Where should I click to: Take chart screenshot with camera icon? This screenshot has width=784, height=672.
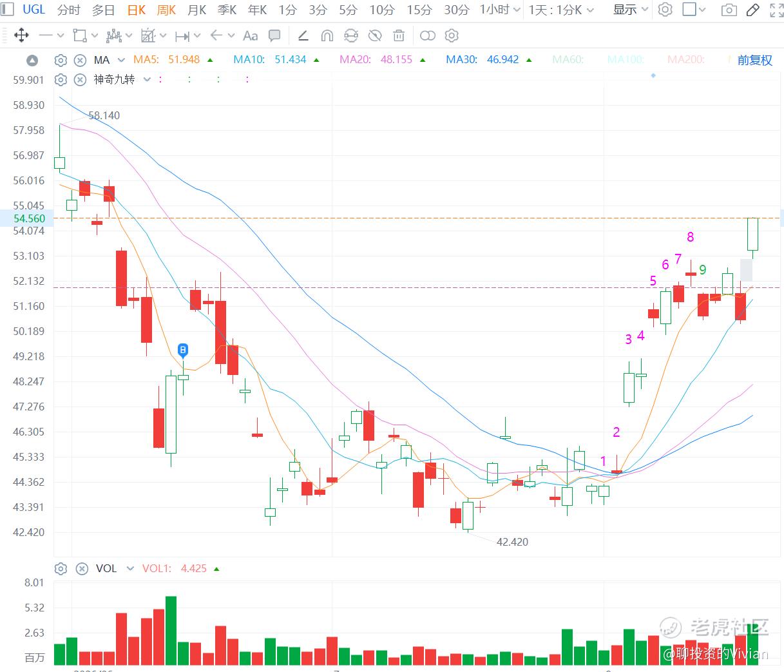click(x=729, y=10)
